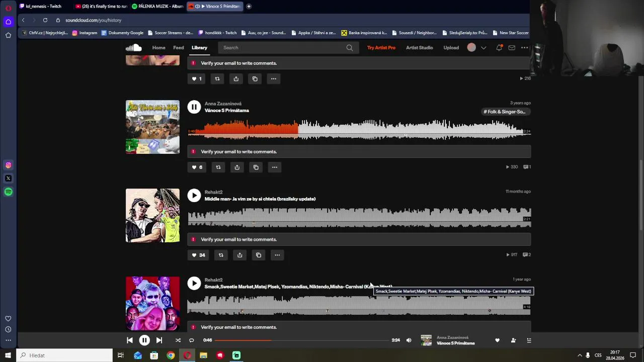644x362 pixels.
Task: Switch to the lol_nemesis - Twitch tab
Action: tap(43, 6)
